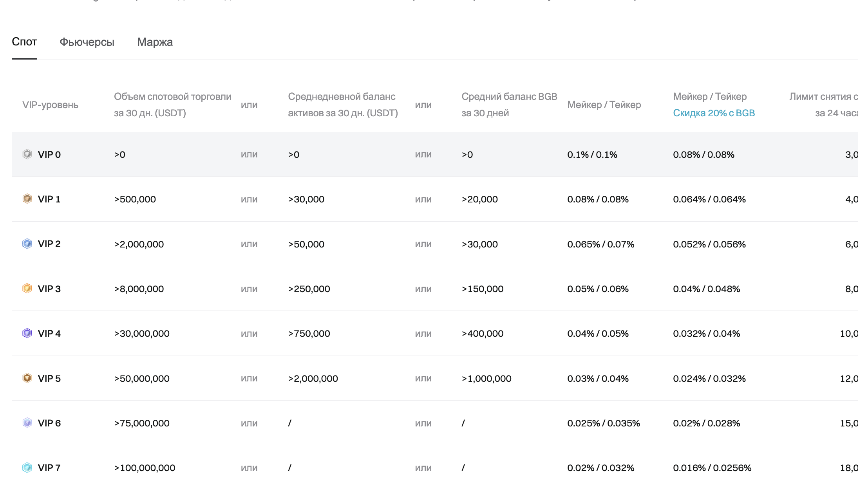The image size is (868, 484).
Task: Click the >50,000,000 volume value
Action: coord(142,379)
